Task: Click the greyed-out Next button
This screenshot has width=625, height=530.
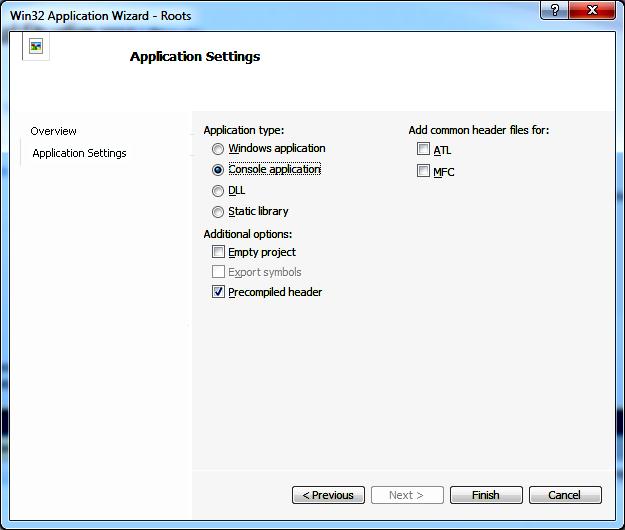Action: click(x=407, y=495)
